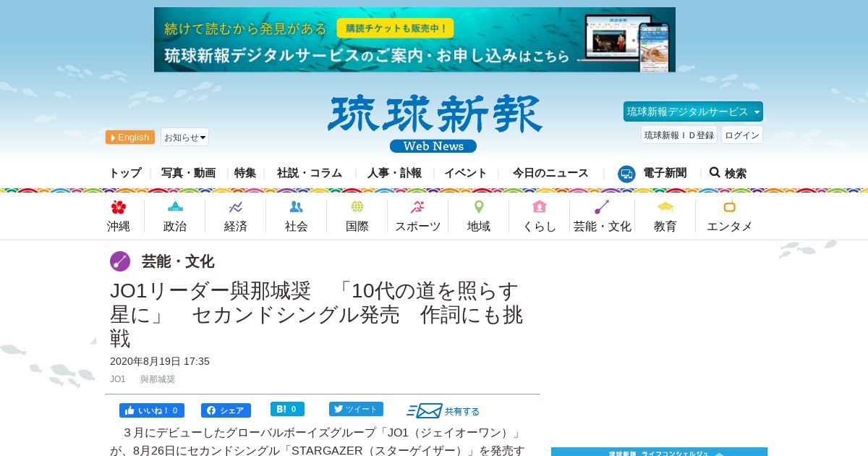Click the Hatena B! bookmark button
Viewport: 868px width, 456px height.
287,409
